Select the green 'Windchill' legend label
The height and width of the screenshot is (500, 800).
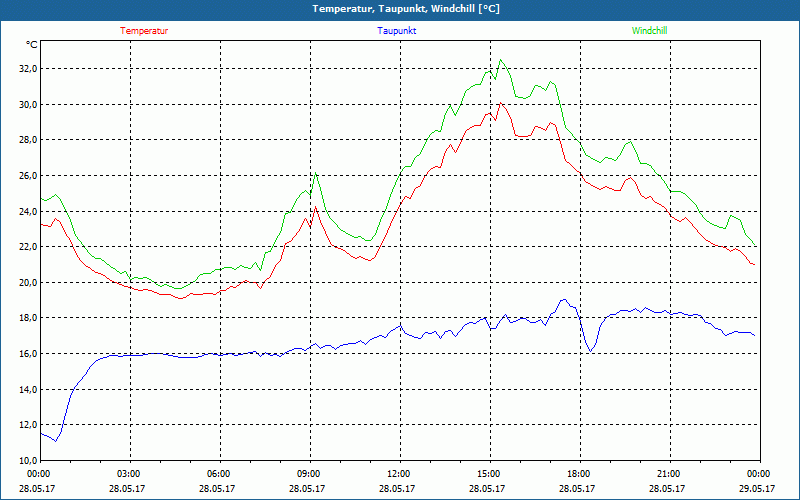point(649,31)
